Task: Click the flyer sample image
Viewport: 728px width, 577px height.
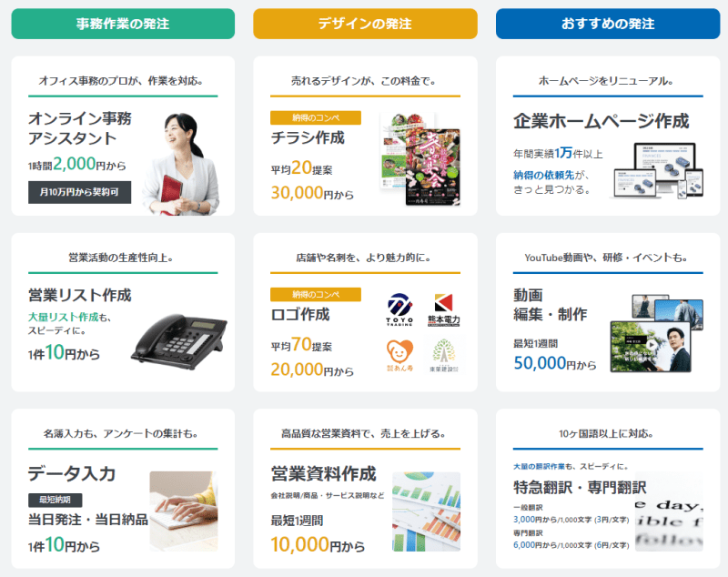Action: (x=420, y=159)
